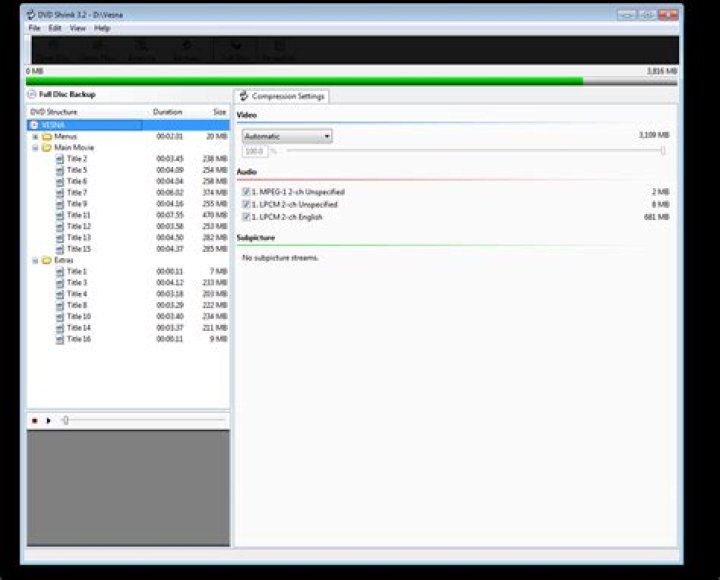720x580 pixels.
Task: Click the 3,109 MB video size value
Action: click(x=653, y=135)
